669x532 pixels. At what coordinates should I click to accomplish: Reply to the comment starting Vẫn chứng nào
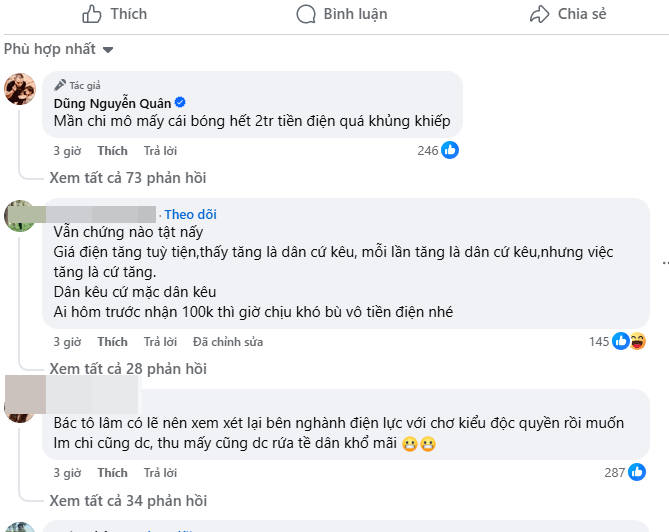click(160, 342)
